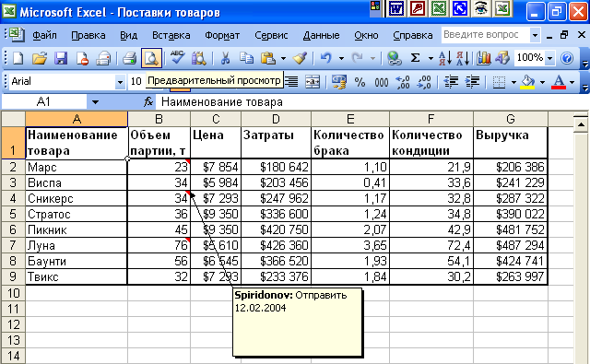This screenshot has height=364, width=590.
Task: Copy selection with the Copy icon
Action: 246,58
